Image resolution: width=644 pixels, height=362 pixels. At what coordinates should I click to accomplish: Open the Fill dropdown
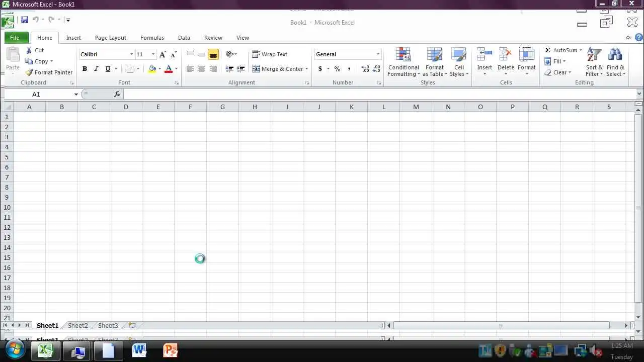pos(555,61)
